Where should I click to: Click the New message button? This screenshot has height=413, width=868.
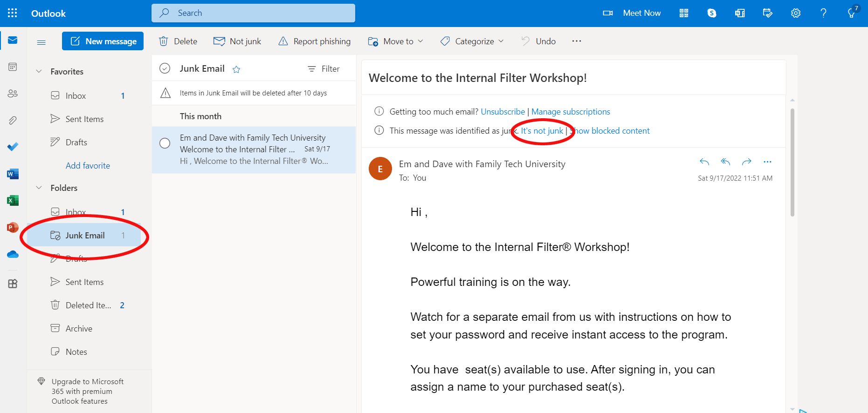pyautogui.click(x=103, y=41)
